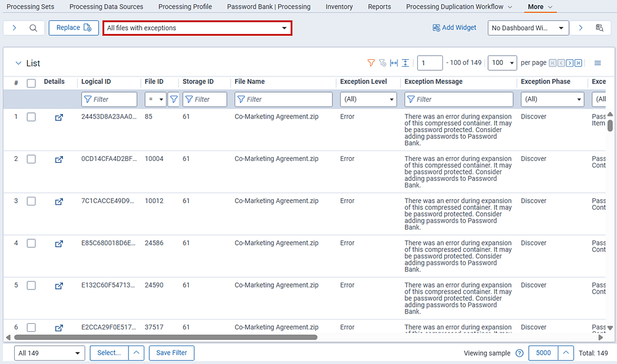Open Processing Sets tab
617x364 pixels.
(30, 7)
